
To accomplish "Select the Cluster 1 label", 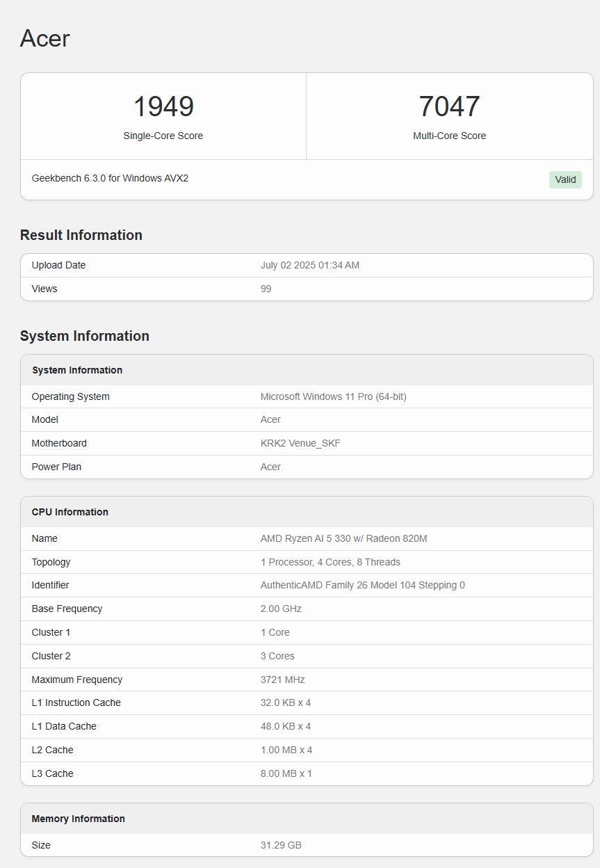I will click(x=51, y=632).
